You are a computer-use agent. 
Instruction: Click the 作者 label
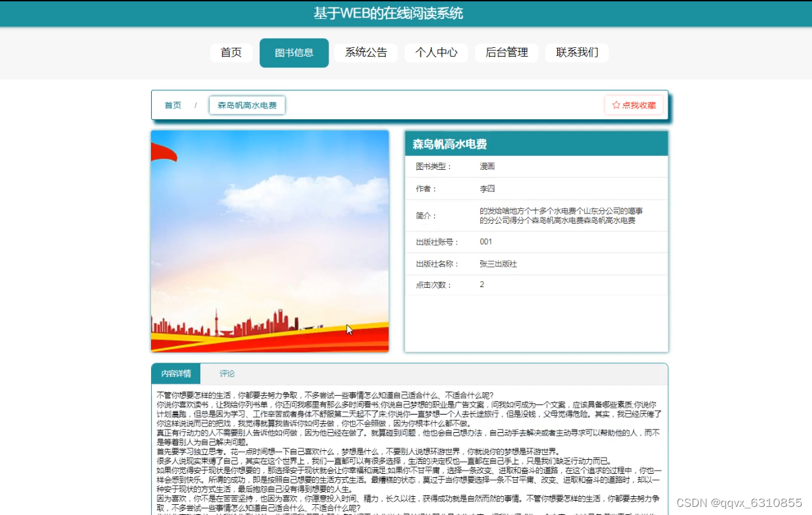[x=426, y=189]
